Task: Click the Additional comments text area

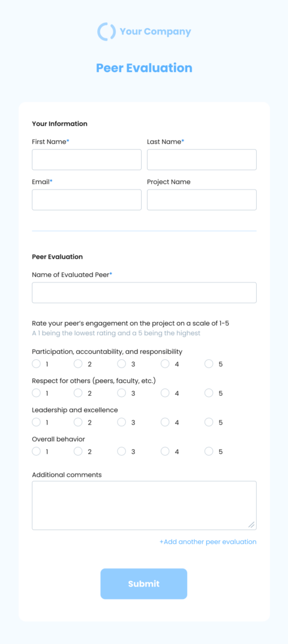Action: (x=144, y=505)
